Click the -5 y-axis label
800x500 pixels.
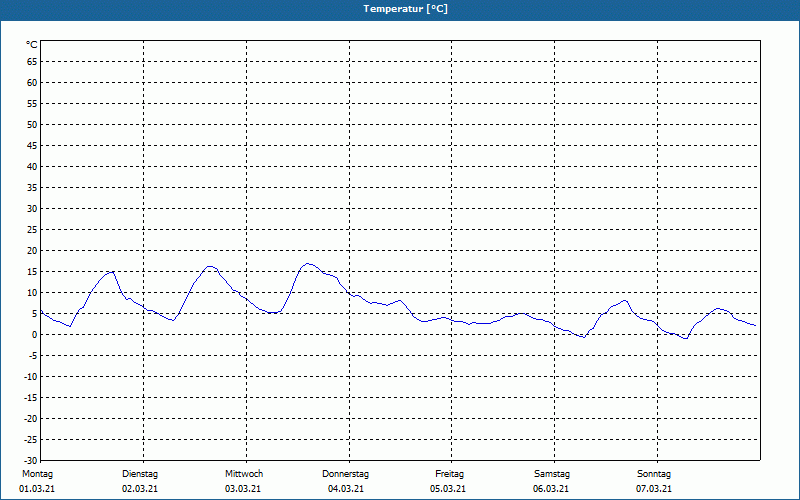[33, 356]
